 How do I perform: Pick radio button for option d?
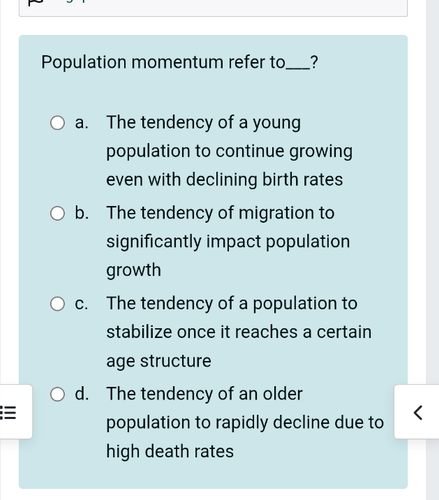point(57,394)
